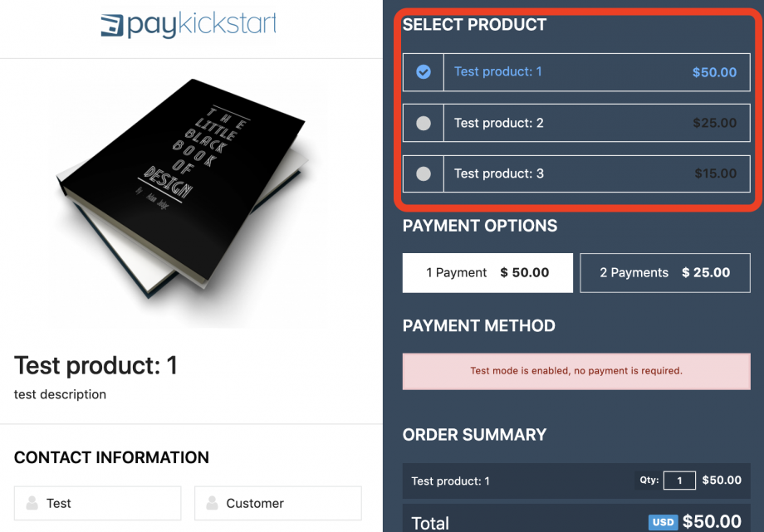Click the USD currency badge
Viewport: 764px width, 532px height.
tap(664, 522)
